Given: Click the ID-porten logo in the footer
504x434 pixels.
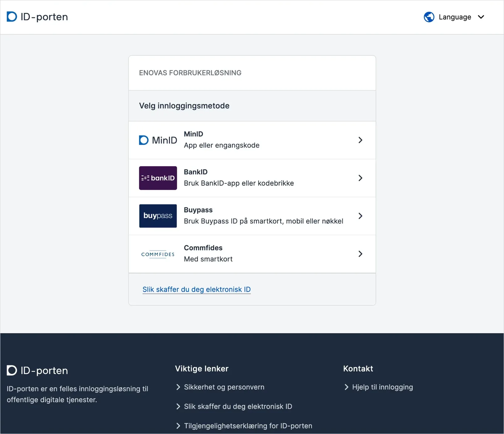Looking at the screenshot, I should pos(37,370).
